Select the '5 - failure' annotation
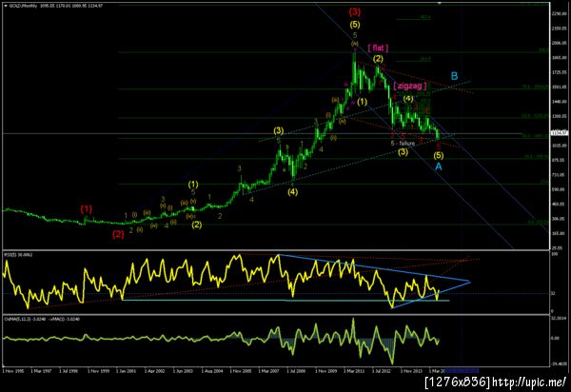571x392 pixels. coord(403,144)
